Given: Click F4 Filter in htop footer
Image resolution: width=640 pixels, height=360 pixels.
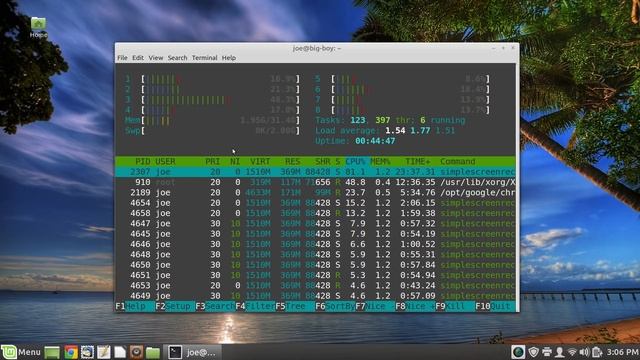Looking at the screenshot, I should tap(255, 306).
